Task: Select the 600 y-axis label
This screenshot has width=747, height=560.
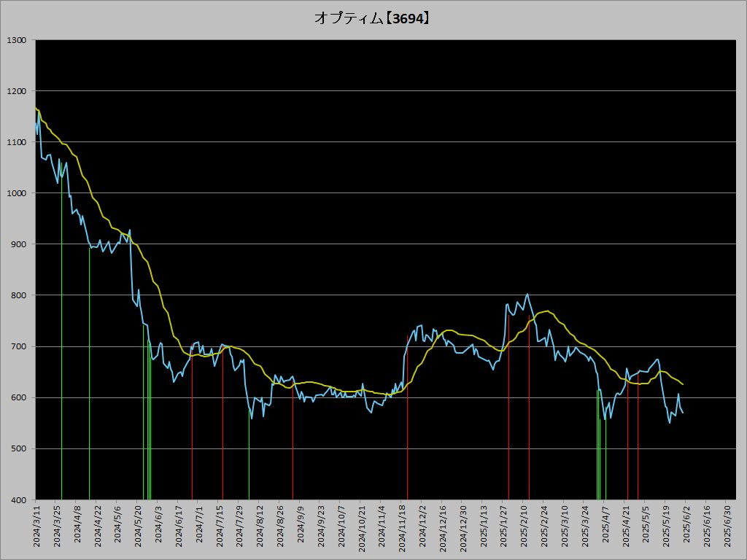Action: click(x=18, y=397)
